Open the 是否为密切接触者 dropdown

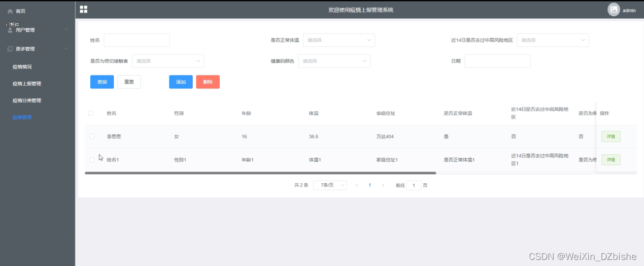(x=168, y=61)
